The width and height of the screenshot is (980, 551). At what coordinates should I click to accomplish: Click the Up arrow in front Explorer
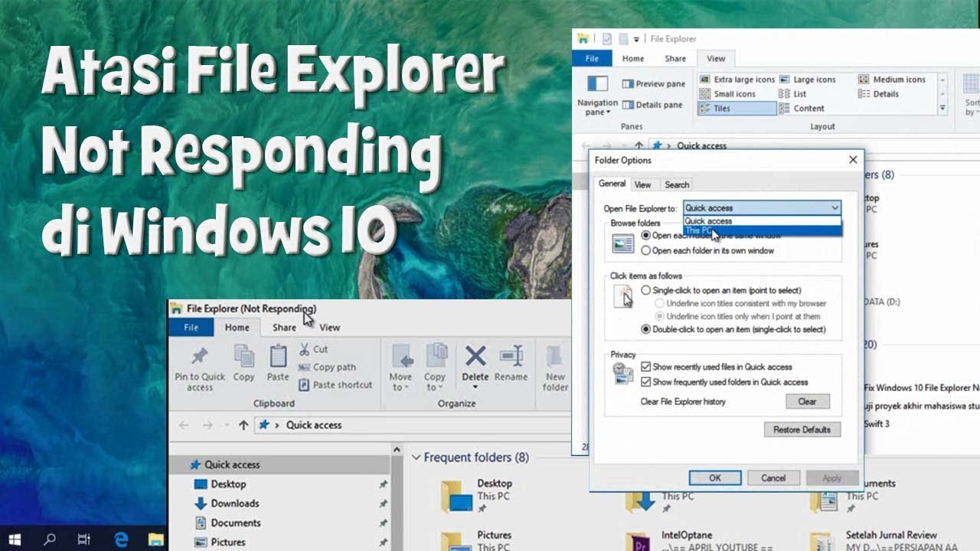tap(243, 425)
